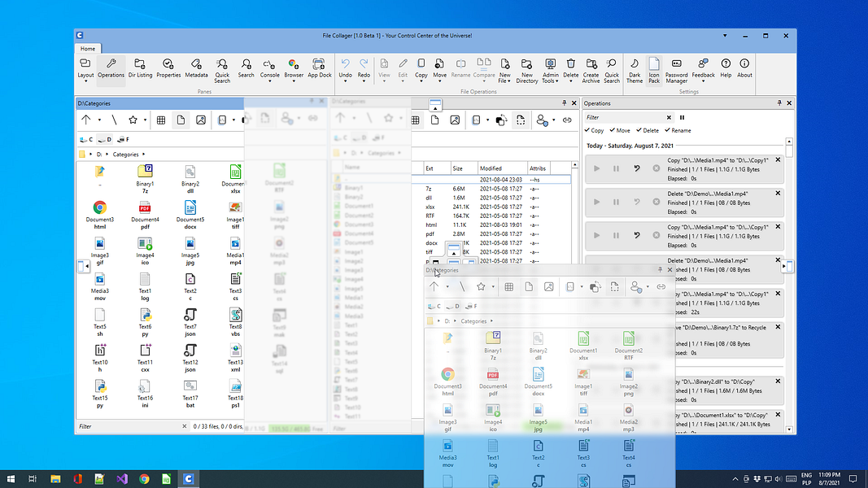Sort files by Modified column header

tap(491, 168)
